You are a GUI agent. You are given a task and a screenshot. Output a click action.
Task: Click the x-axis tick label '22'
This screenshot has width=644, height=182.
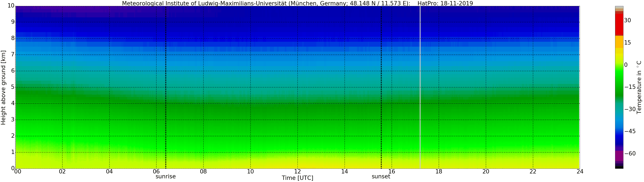[x=533, y=172]
